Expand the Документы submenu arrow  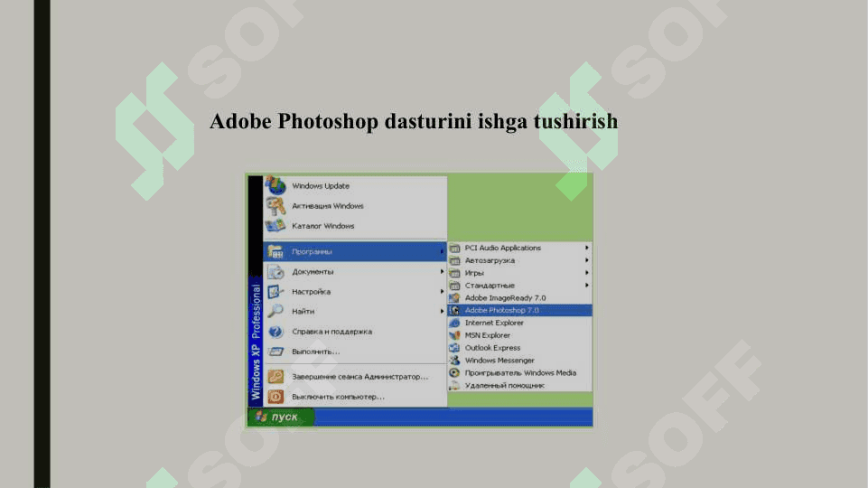pyautogui.click(x=442, y=271)
